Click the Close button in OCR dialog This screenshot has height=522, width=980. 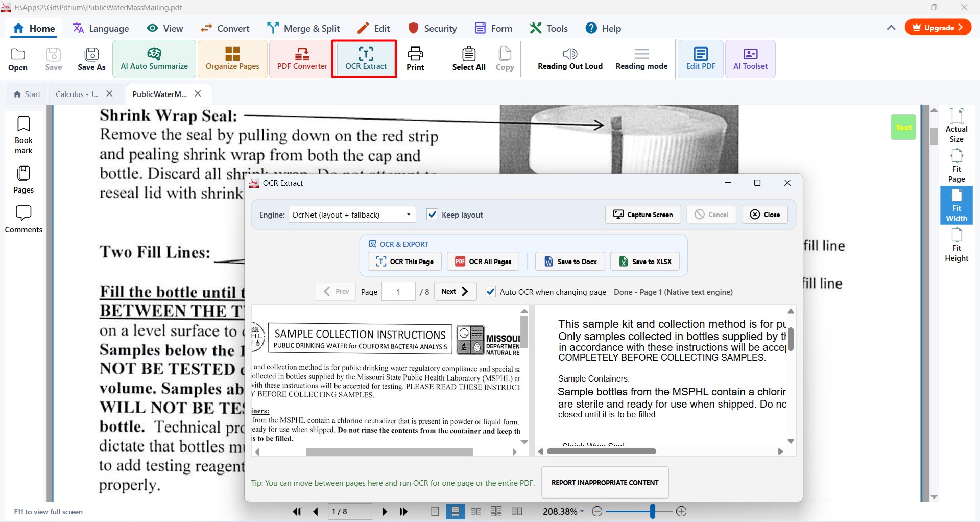[x=764, y=215]
